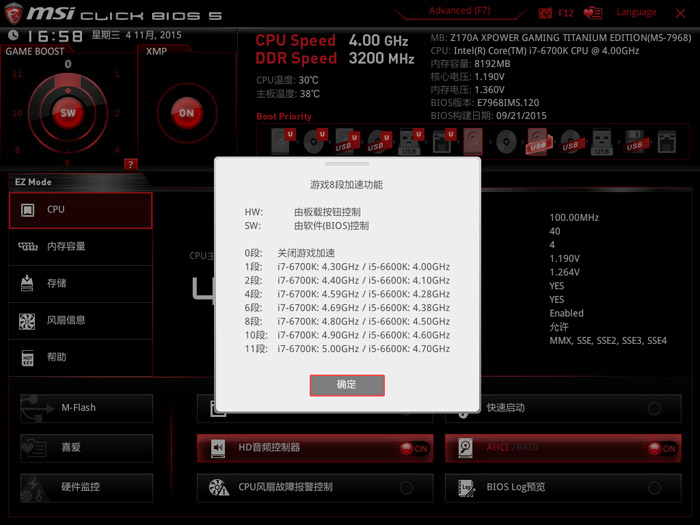The image size is (700, 525).
Task: Open M-Flash utility
Action: tap(86, 408)
